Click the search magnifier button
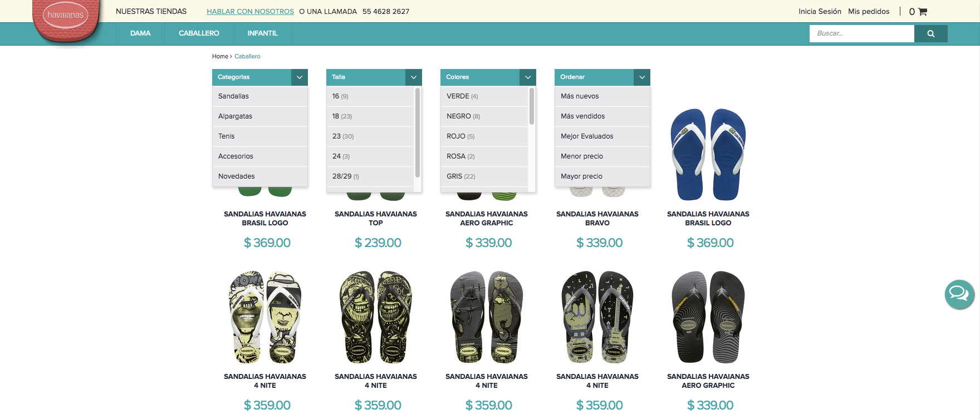This screenshot has height=419, width=980. click(x=931, y=33)
